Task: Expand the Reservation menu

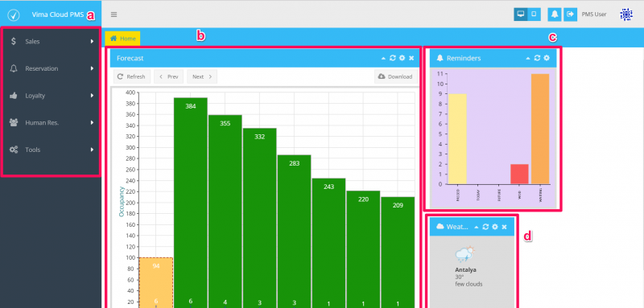Action: point(51,68)
